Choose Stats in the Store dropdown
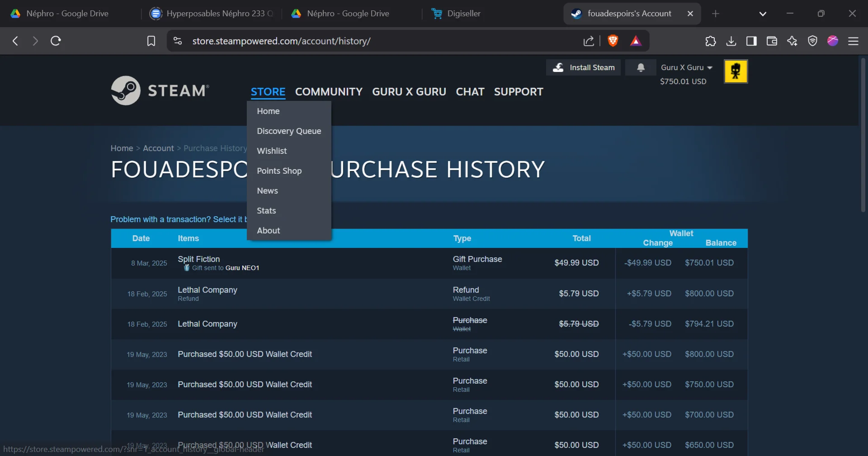868x456 pixels. [289, 211]
